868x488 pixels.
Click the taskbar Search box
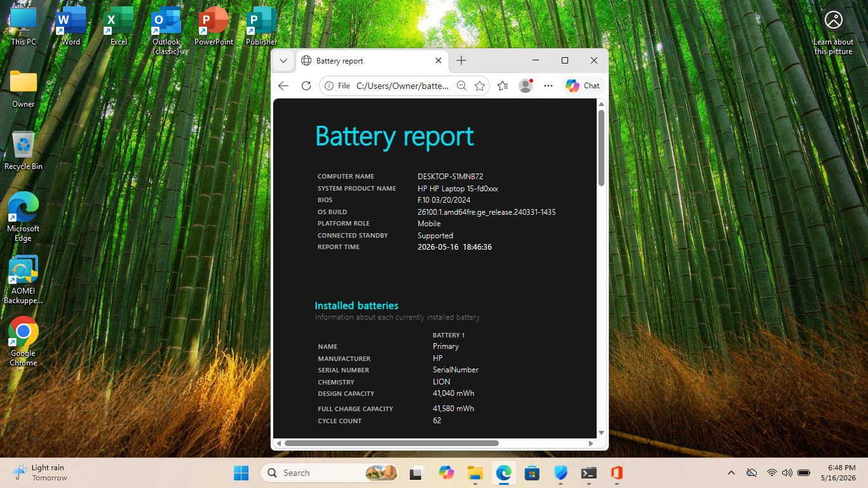click(330, 473)
